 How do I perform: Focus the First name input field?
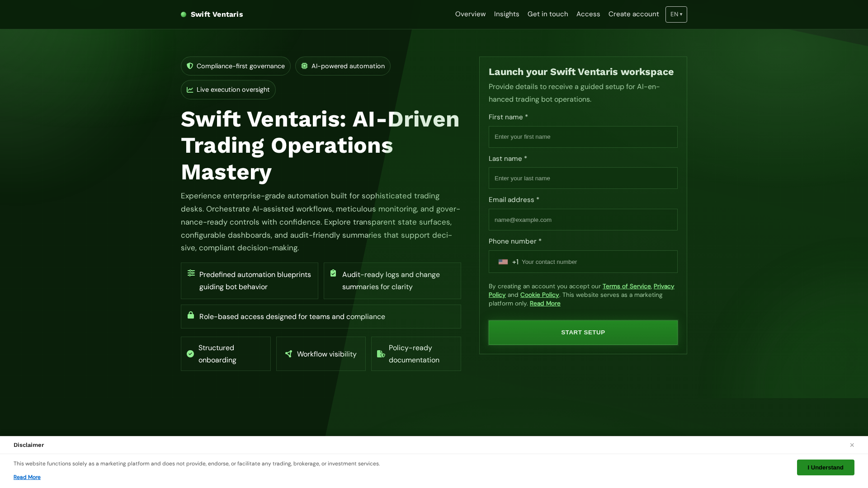[x=583, y=137]
